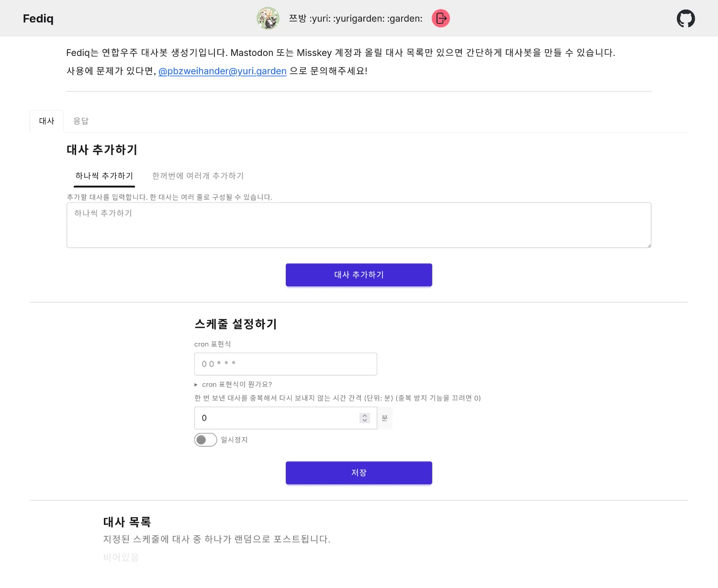The image size is (718, 588).
Task: Select 하나씩 추가하기 tab
Action: [104, 176]
